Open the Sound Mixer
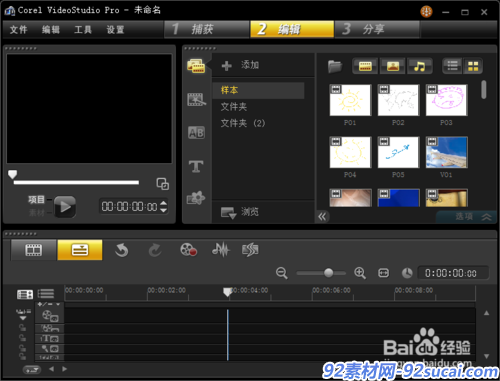This screenshot has width=500, height=381. [x=221, y=250]
